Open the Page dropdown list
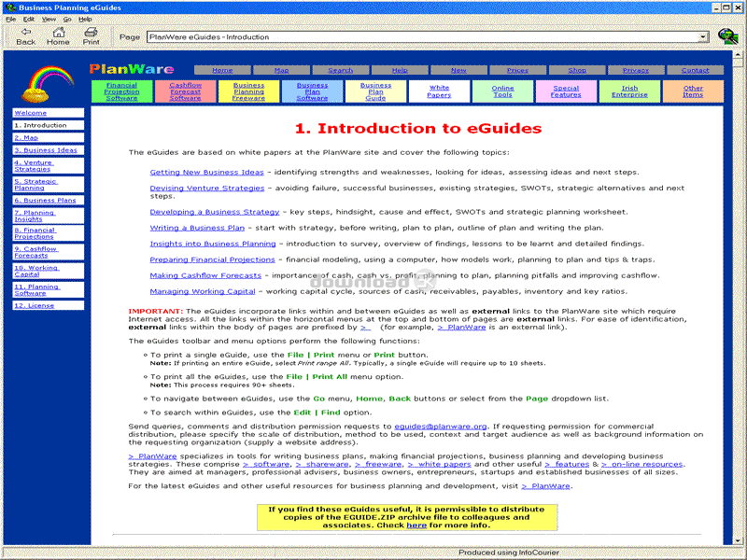This screenshot has height=560, width=747. point(703,37)
